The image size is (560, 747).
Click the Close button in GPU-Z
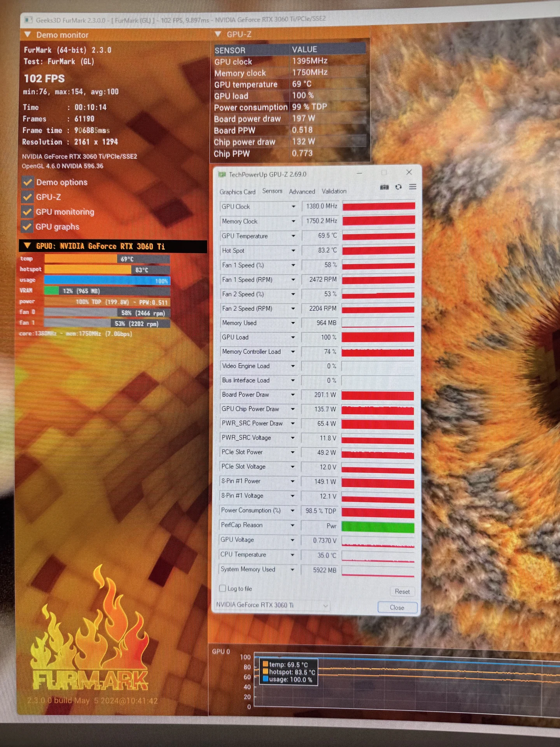click(x=397, y=607)
